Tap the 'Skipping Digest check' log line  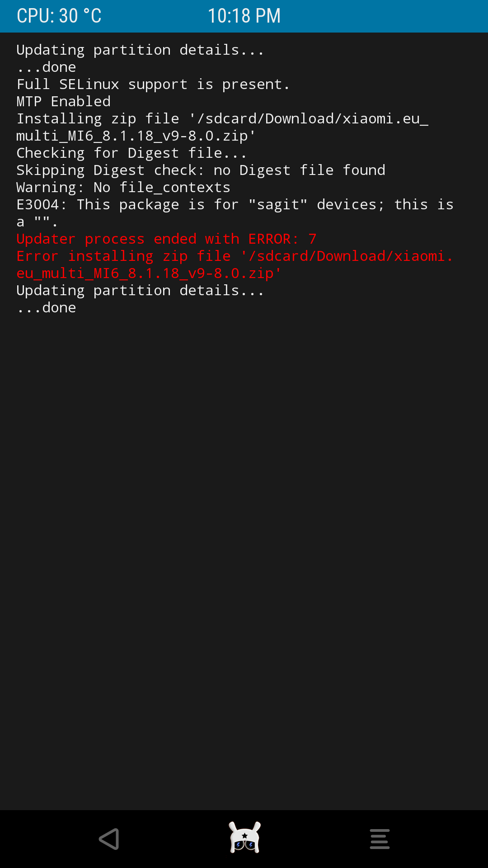[201, 170]
